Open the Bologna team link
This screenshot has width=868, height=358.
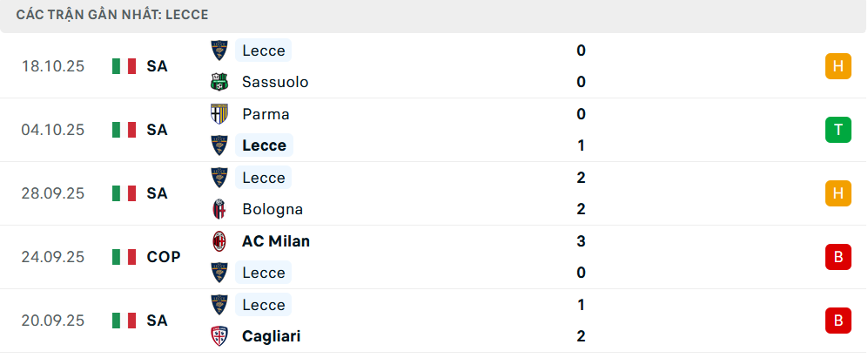(273, 209)
